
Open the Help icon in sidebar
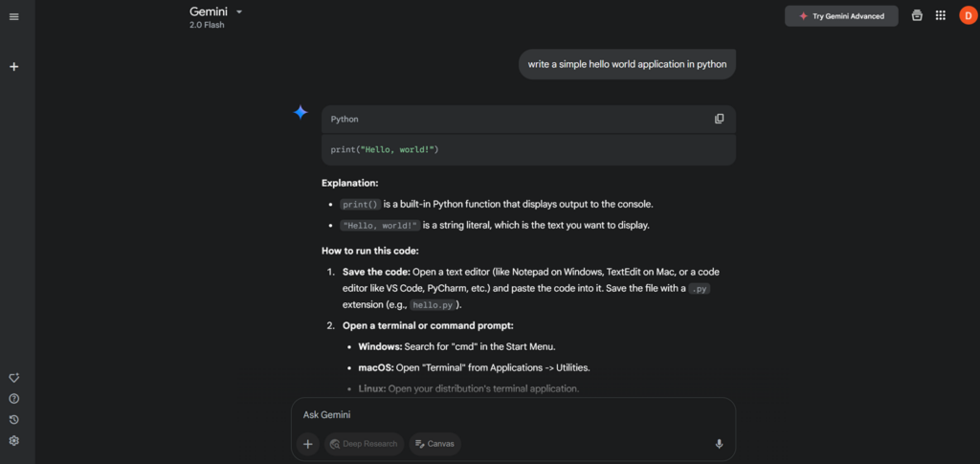pyautogui.click(x=14, y=399)
